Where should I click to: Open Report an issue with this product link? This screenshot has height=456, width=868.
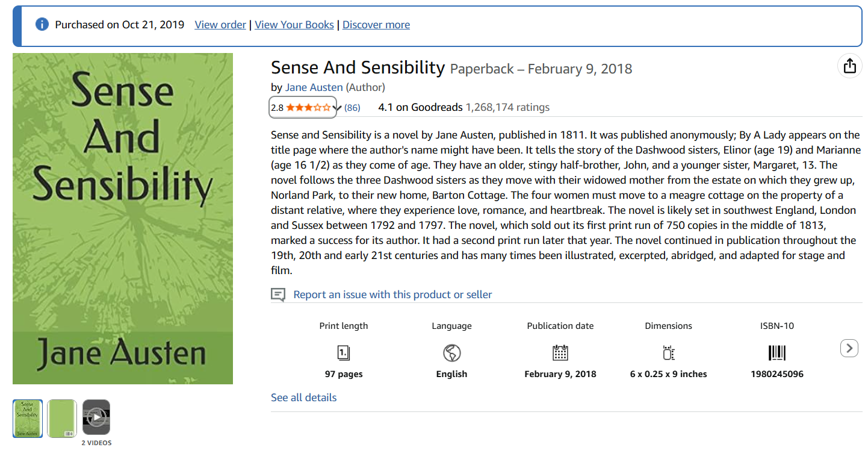[x=392, y=295]
